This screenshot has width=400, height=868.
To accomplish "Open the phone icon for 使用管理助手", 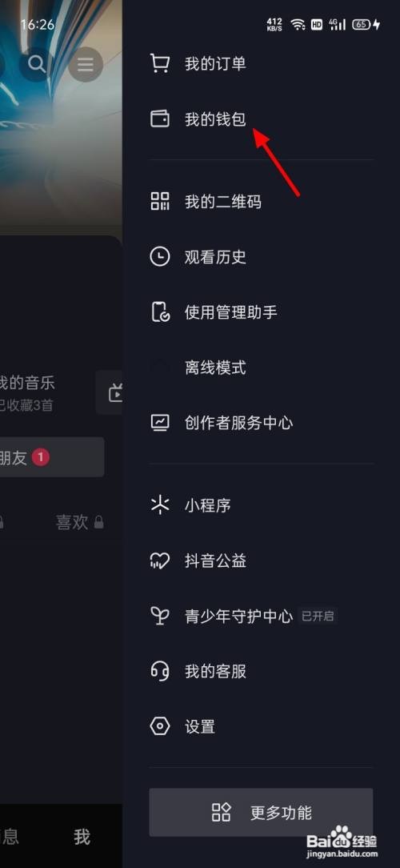I will coord(160,312).
